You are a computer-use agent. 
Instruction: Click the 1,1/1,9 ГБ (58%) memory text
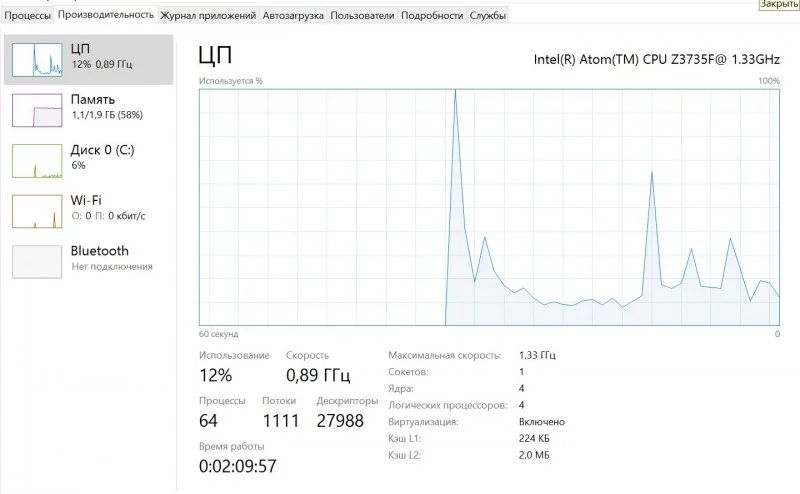pyautogui.click(x=107, y=115)
